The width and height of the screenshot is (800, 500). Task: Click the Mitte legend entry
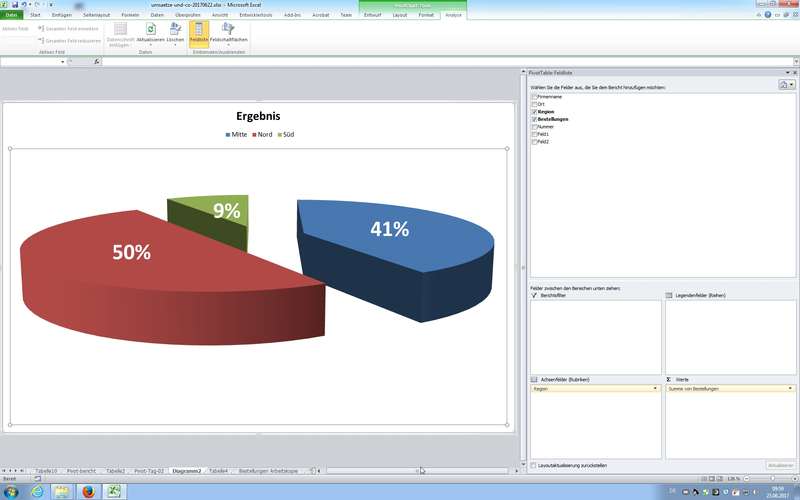pos(236,135)
